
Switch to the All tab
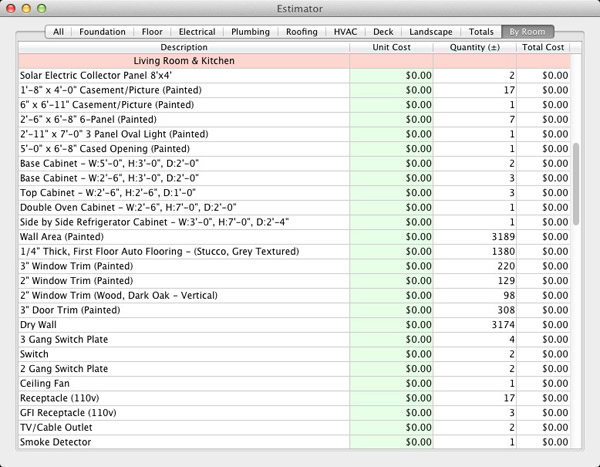[58, 32]
